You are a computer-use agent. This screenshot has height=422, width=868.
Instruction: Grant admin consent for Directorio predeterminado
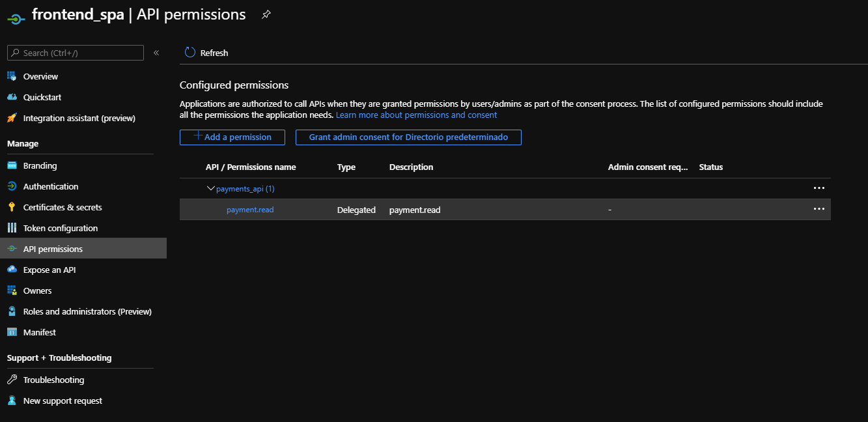[x=408, y=137]
